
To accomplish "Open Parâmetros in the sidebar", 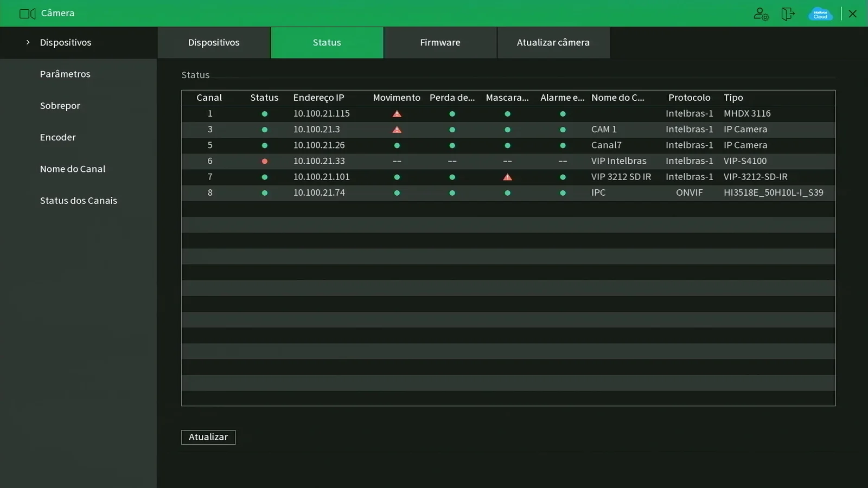I will 65,74.
